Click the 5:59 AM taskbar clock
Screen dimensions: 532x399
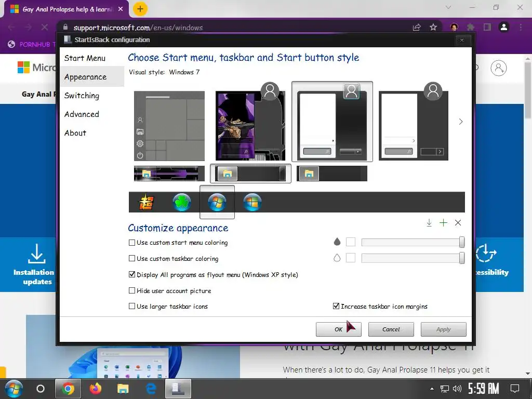[484, 389]
